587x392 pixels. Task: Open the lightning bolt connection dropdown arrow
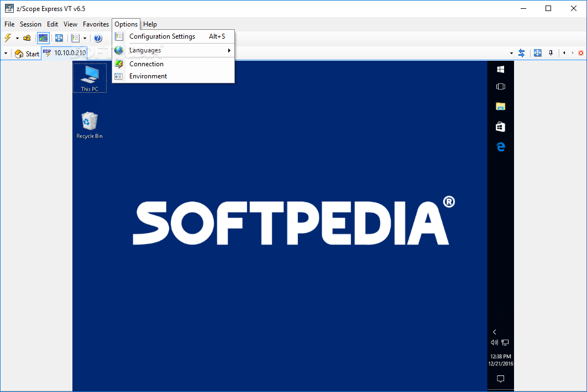[x=17, y=38]
